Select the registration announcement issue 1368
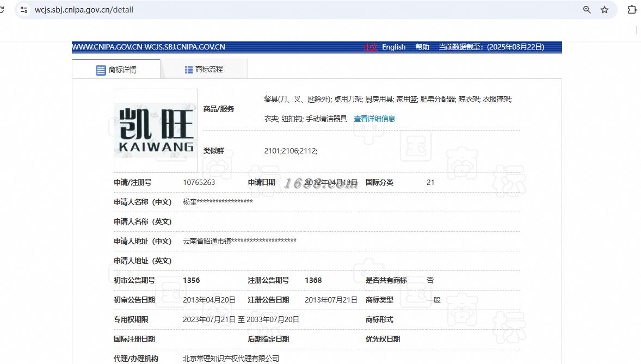Screen dimensions: 641x364 313,280
